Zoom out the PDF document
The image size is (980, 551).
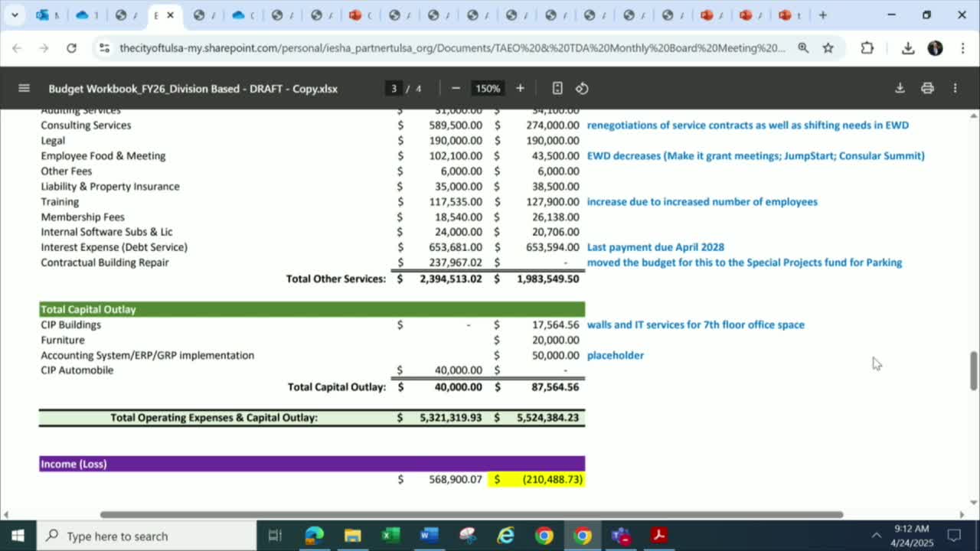click(x=456, y=88)
